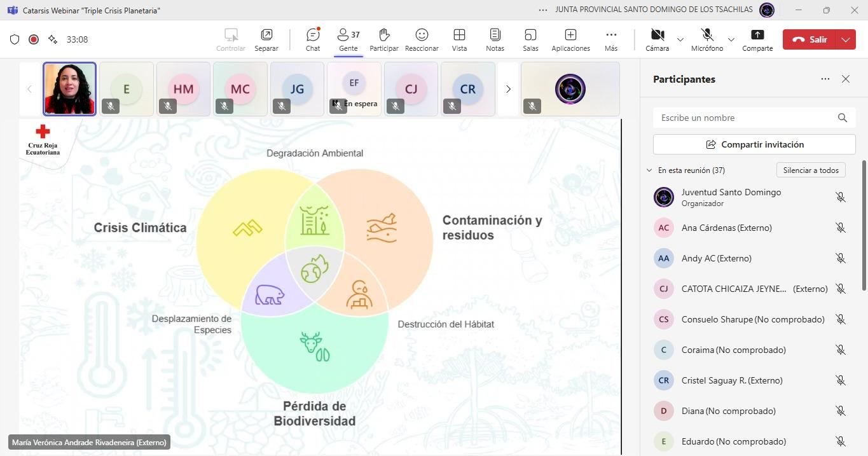Screen dimensions: 868x456
Task: Toggle mic for Ana Cárdenas
Action: point(840,228)
